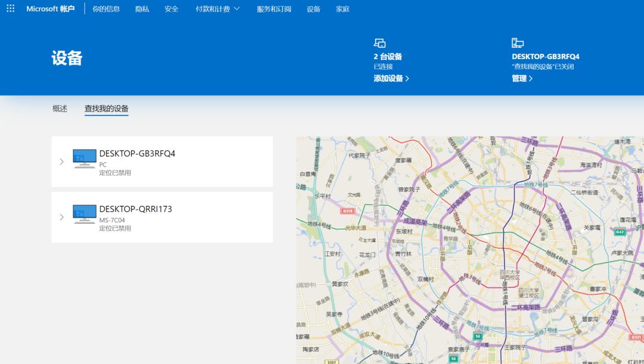Switch to the 查找我的设备 tab

(x=106, y=108)
